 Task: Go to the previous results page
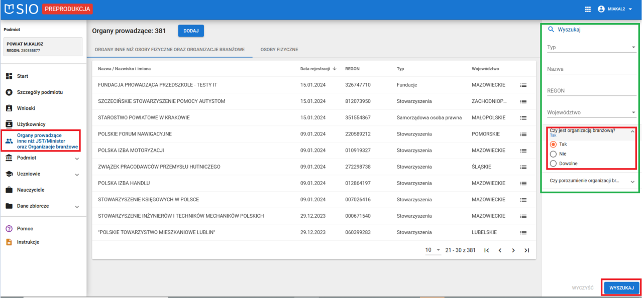(x=500, y=250)
